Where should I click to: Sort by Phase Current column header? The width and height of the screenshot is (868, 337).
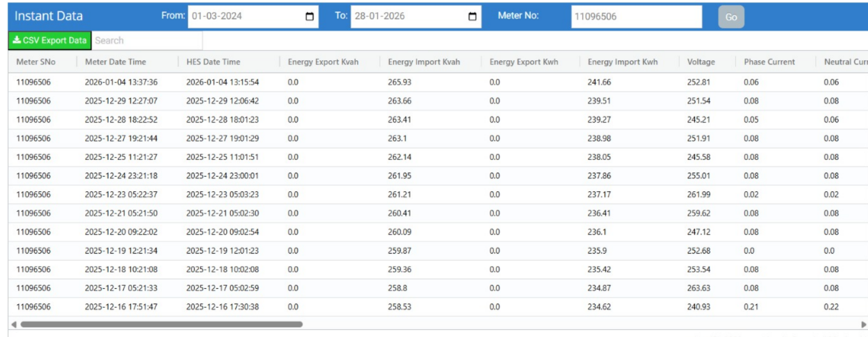click(769, 62)
